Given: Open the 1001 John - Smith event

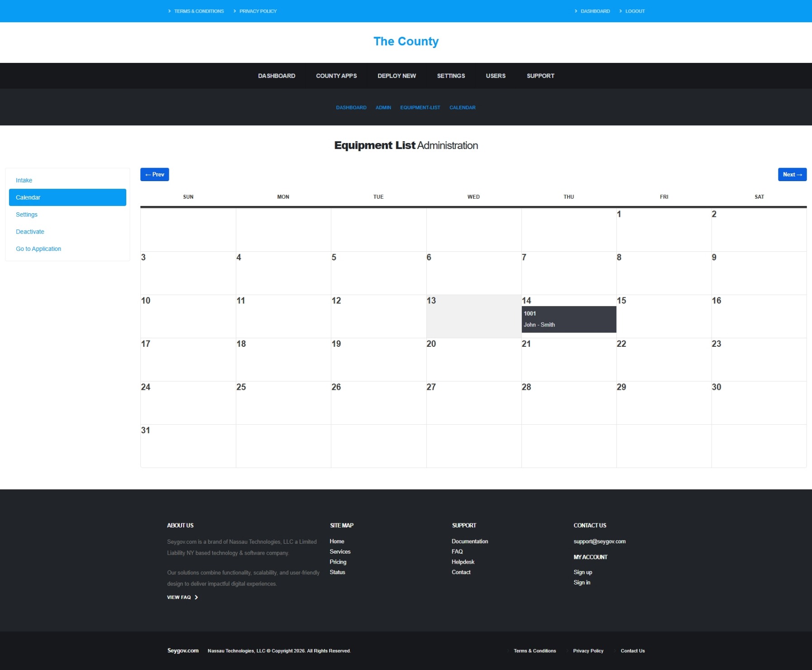Looking at the screenshot, I should 568,319.
